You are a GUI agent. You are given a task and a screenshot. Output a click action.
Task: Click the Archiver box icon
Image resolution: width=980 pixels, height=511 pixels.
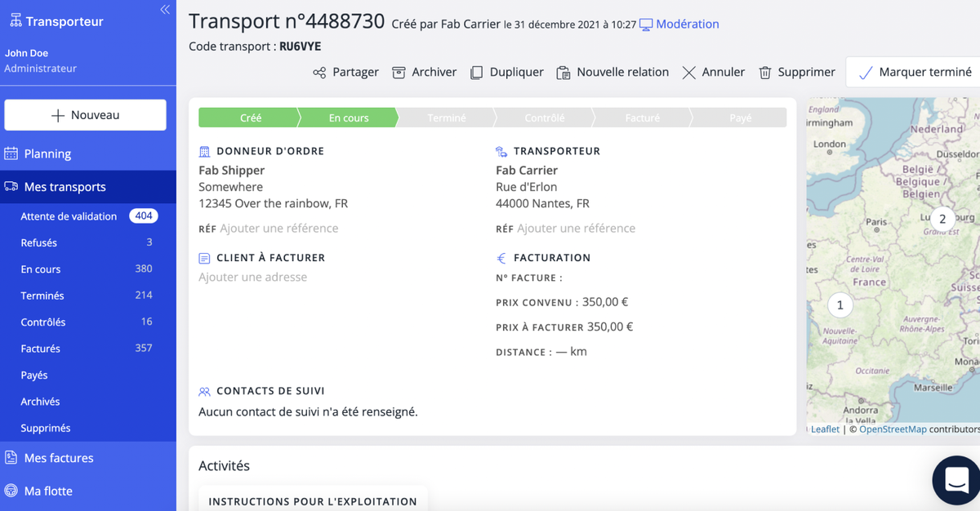(x=399, y=73)
